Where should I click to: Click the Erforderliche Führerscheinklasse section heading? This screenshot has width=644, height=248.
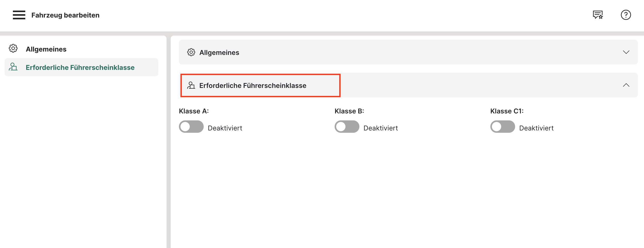coord(253,86)
